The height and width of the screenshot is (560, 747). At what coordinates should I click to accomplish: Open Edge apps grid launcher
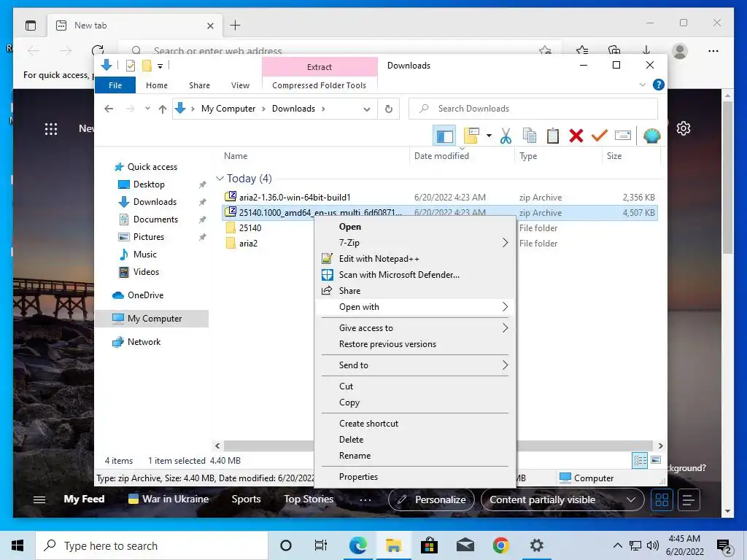tap(51, 129)
